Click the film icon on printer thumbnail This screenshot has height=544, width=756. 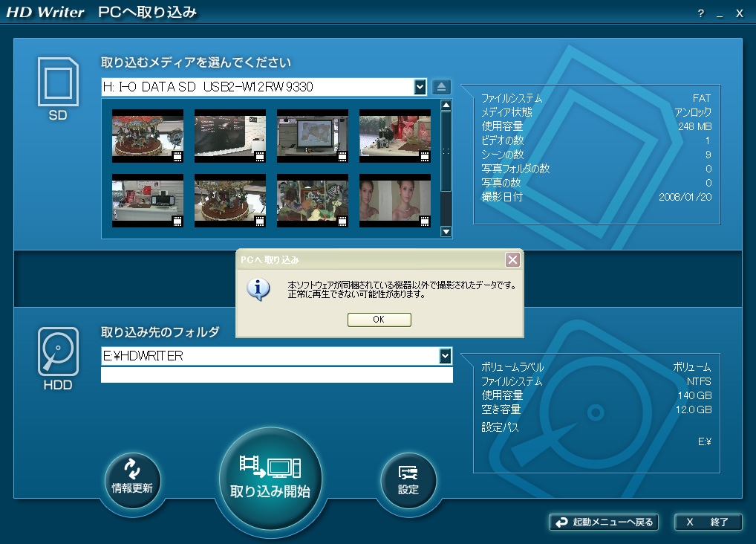click(177, 221)
